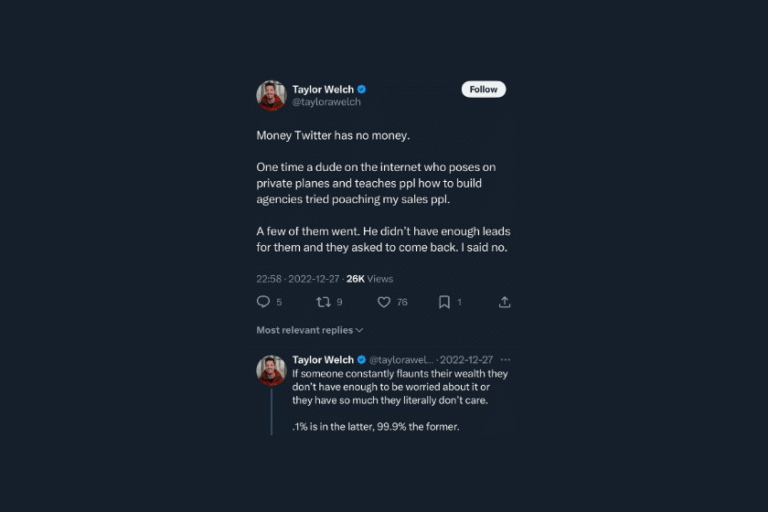The image size is (768, 512).
Task: Click the reply's 2022-12-27 date
Action: pos(466,359)
